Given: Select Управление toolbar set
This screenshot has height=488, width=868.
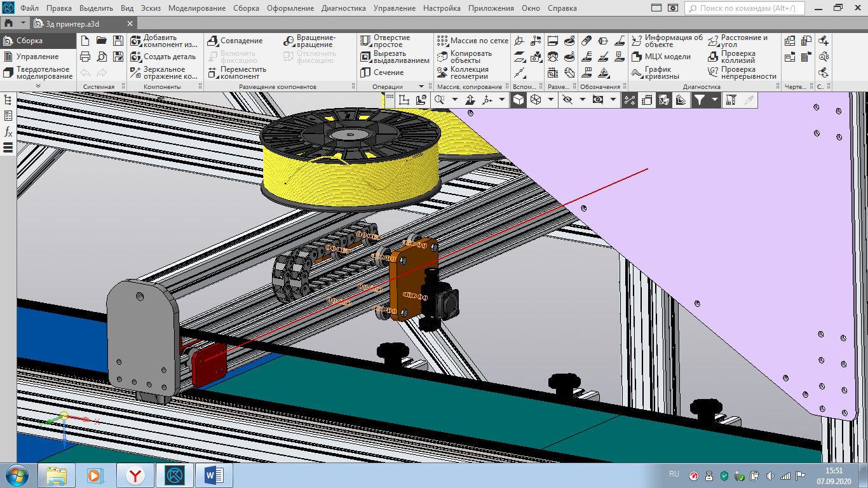Looking at the screenshot, I should tap(37, 57).
